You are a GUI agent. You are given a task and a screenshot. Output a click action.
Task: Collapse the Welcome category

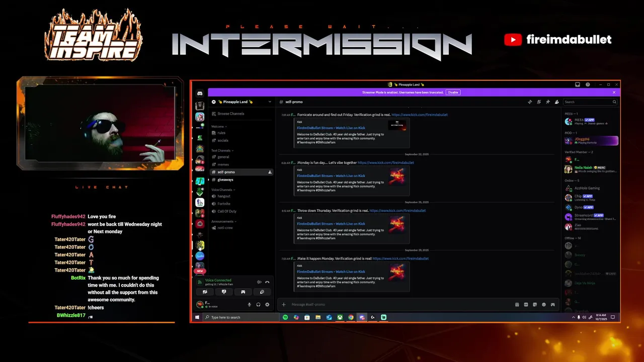click(218, 126)
